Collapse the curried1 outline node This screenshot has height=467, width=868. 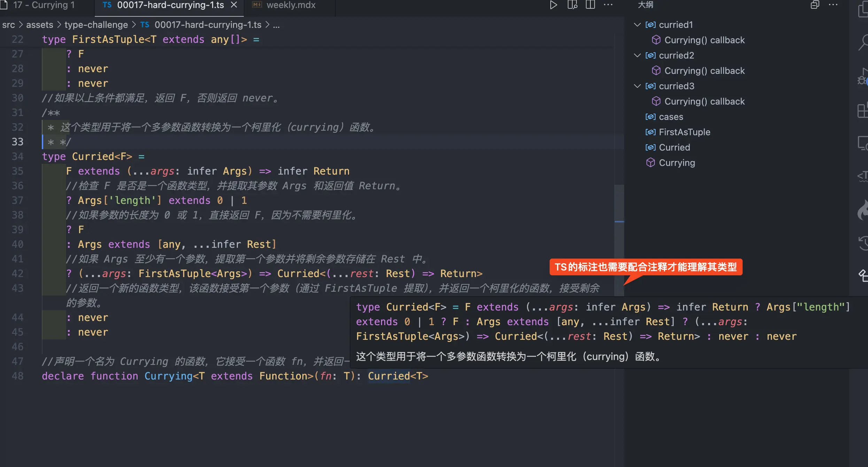click(637, 25)
